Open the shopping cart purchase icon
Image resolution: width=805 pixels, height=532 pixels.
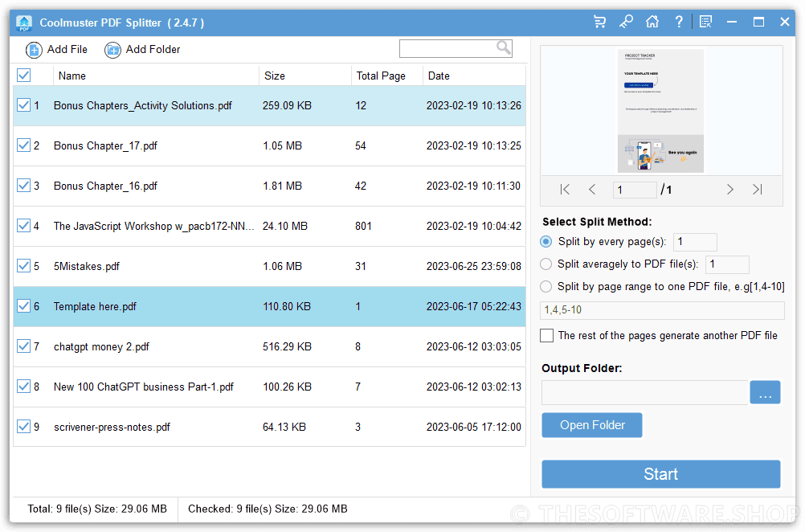coord(599,22)
